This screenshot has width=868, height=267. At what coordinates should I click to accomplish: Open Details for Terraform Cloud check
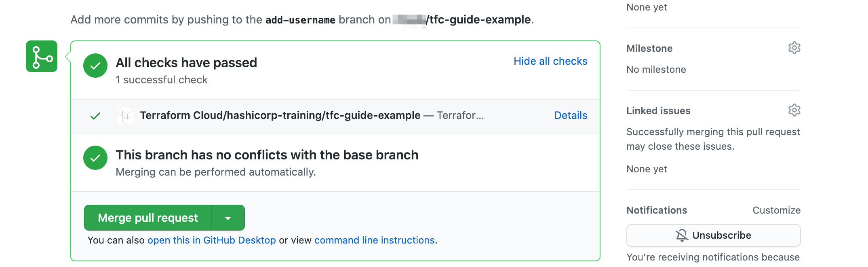571,115
